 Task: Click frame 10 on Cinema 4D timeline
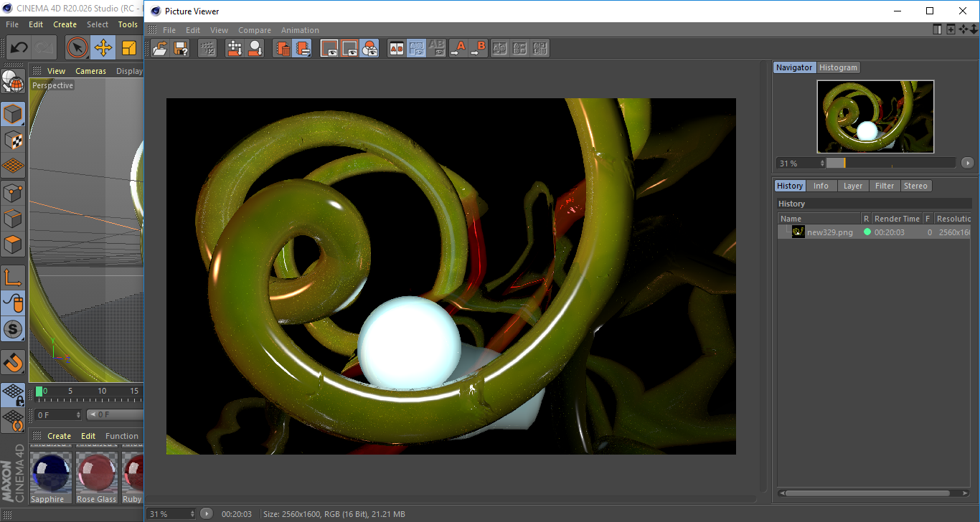coord(102,391)
